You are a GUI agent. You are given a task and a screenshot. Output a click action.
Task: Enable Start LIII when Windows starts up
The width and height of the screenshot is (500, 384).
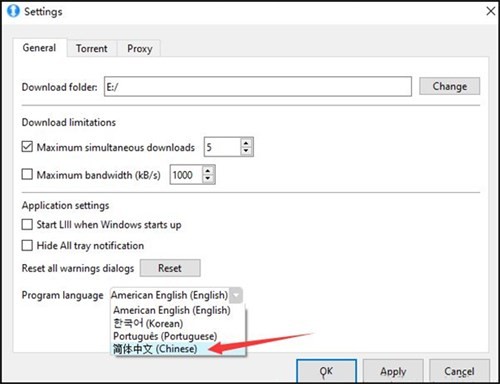coord(27,224)
